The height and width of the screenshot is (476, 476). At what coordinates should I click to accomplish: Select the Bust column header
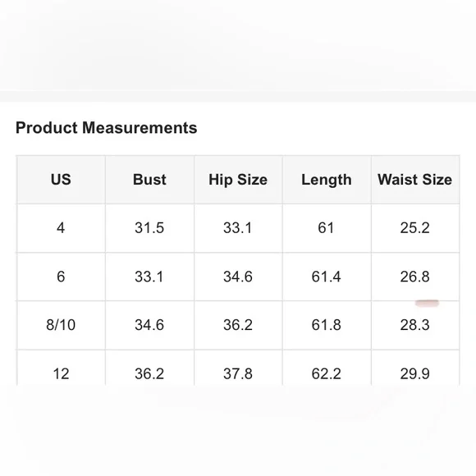pos(149,180)
